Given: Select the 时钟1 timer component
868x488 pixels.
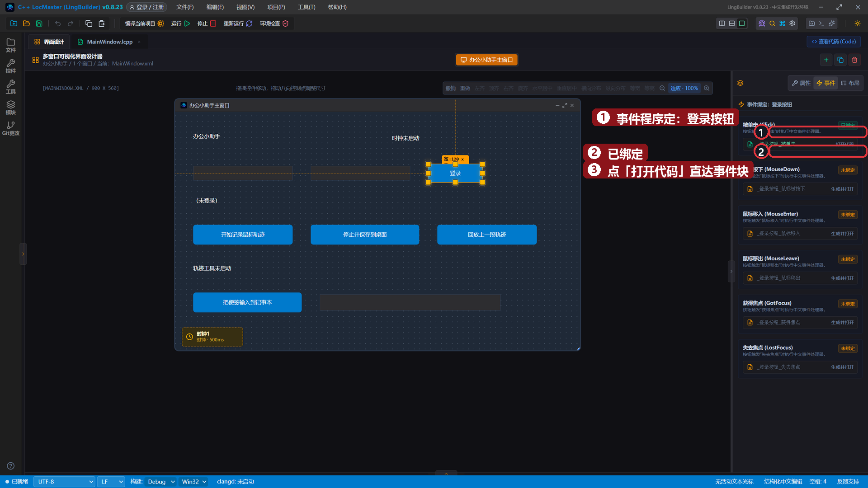Looking at the screenshot, I should [212, 337].
